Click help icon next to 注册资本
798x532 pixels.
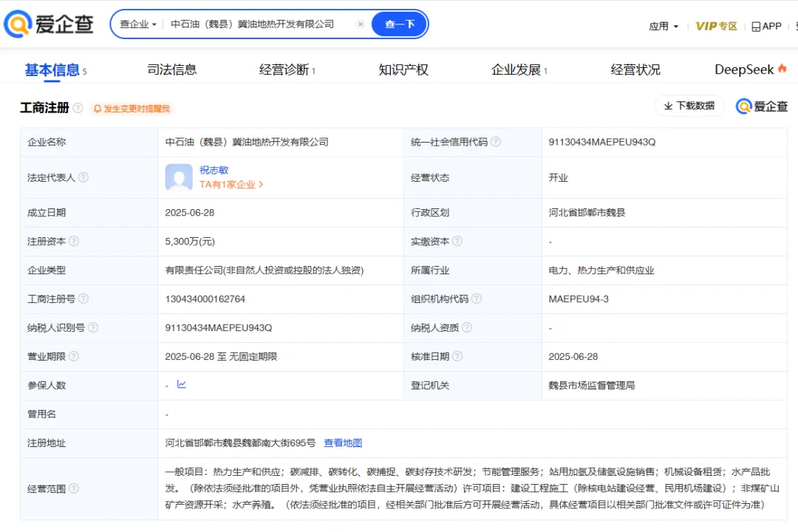(74, 241)
